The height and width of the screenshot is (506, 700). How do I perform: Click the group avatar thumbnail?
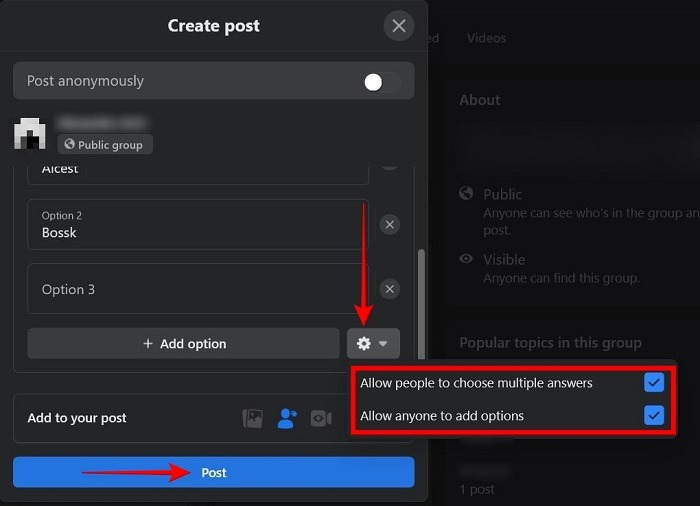click(29, 134)
